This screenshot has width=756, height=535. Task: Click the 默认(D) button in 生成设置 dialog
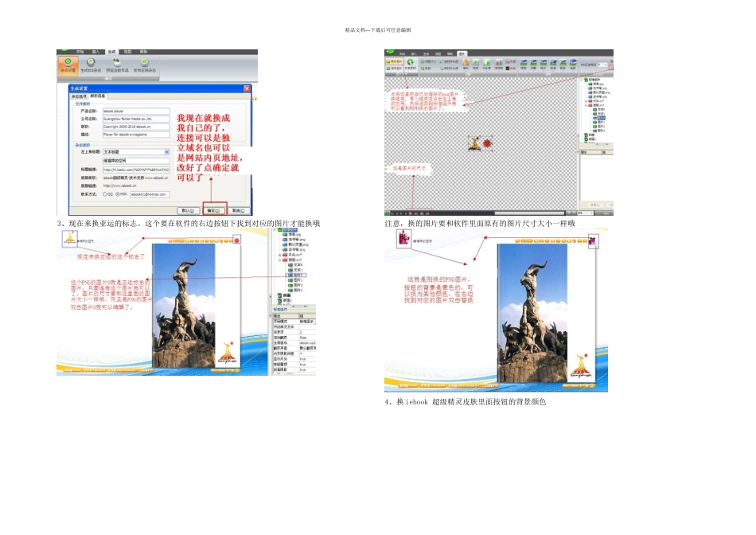pyautogui.click(x=188, y=211)
